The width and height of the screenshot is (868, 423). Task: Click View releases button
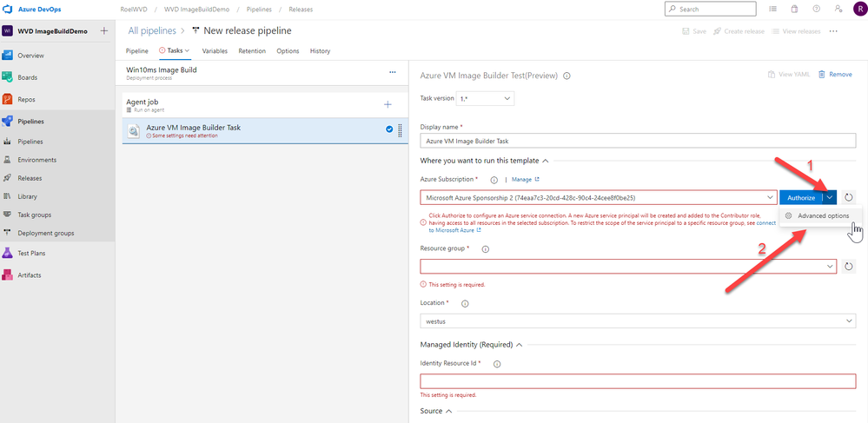coord(796,31)
